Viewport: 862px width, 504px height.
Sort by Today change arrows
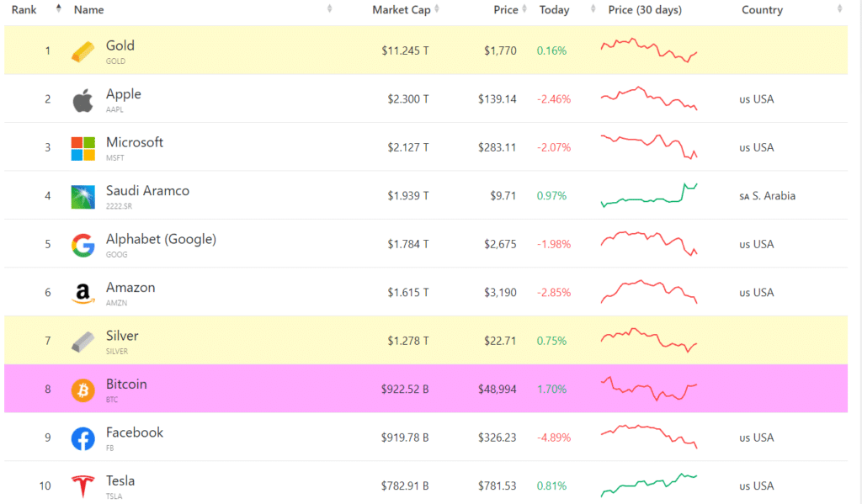[x=593, y=8]
